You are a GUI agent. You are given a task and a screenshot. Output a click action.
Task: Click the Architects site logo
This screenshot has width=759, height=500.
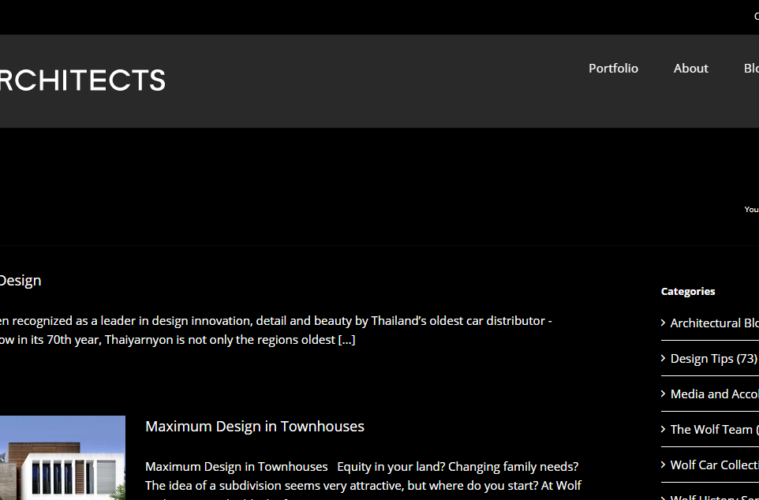(82, 80)
